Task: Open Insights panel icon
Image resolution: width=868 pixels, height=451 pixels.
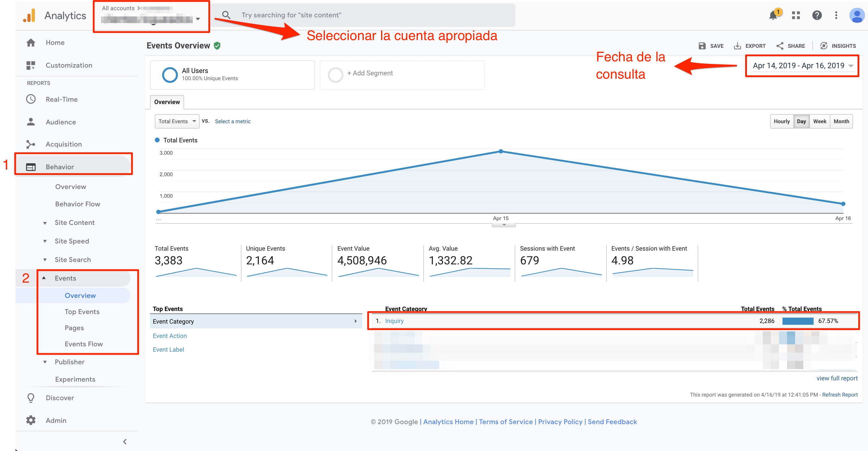Action: (824, 46)
